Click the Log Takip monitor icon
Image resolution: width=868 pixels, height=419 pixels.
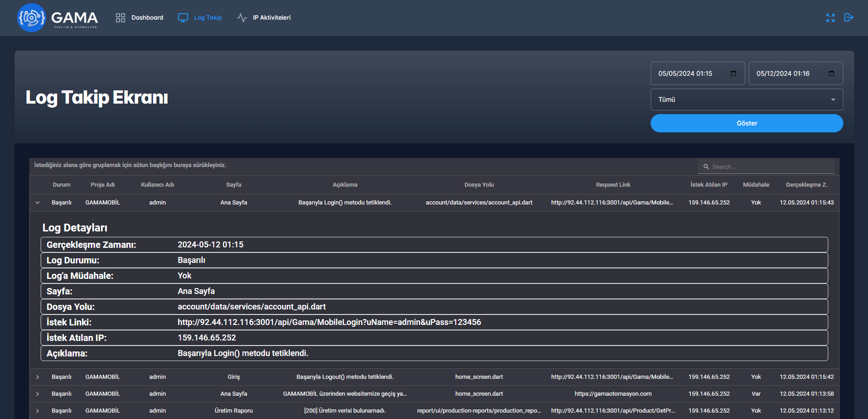pyautogui.click(x=183, y=18)
